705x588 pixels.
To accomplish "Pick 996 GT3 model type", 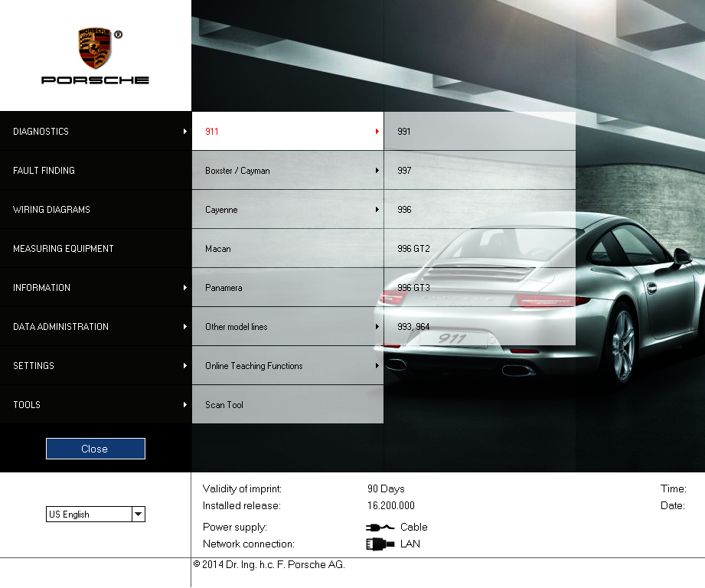I will pyautogui.click(x=480, y=288).
